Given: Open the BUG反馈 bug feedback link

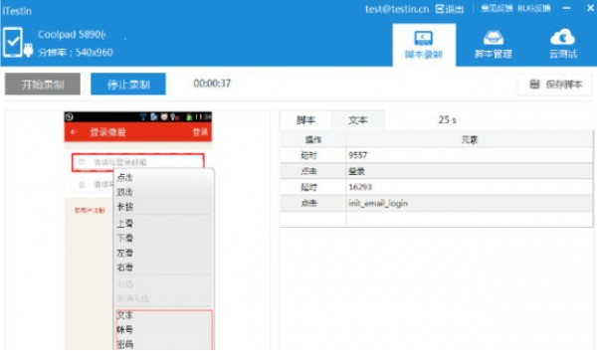Looking at the screenshot, I should (533, 8).
